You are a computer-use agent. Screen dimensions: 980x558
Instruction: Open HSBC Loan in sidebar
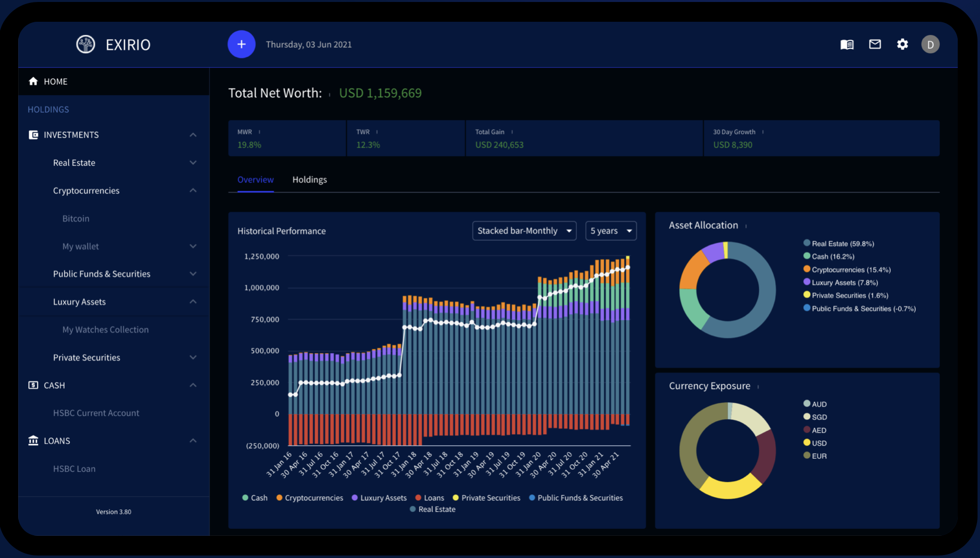pyautogui.click(x=74, y=468)
